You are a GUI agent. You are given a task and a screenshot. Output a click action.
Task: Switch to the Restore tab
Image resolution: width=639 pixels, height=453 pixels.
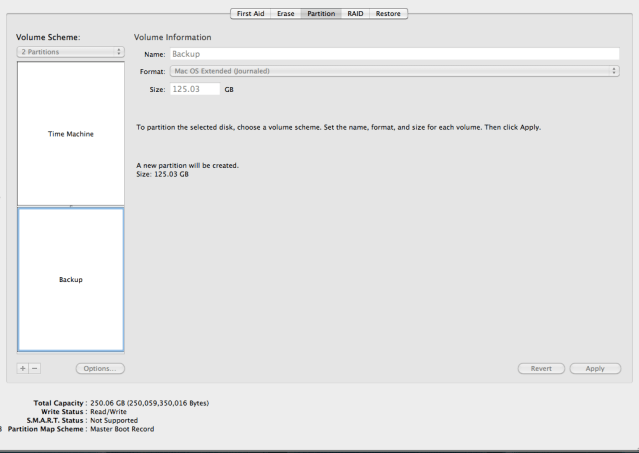pyautogui.click(x=388, y=14)
